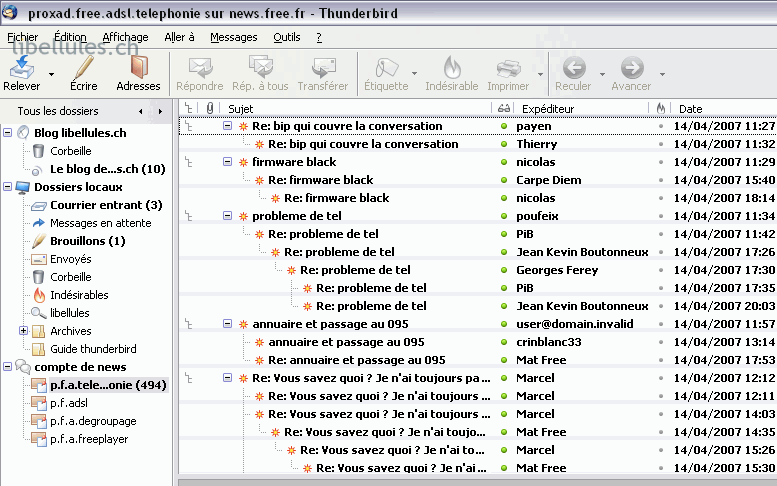Sort by read status glasses column
The height and width of the screenshot is (486, 777).
point(504,108)
